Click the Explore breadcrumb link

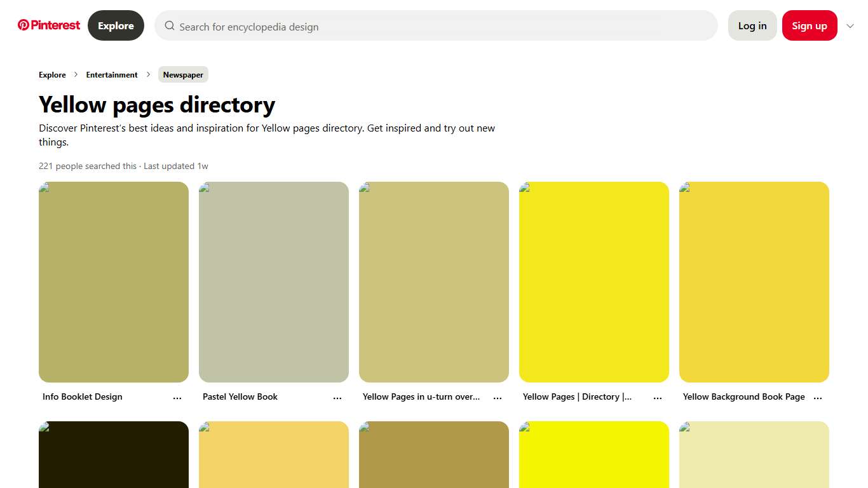pyautogui.click(x=52, y=74)
